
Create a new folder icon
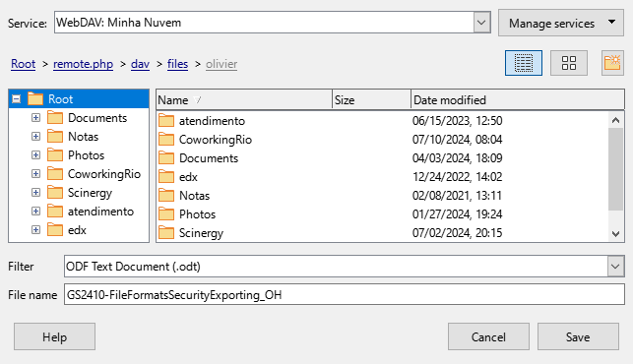(x=612, y=63)
